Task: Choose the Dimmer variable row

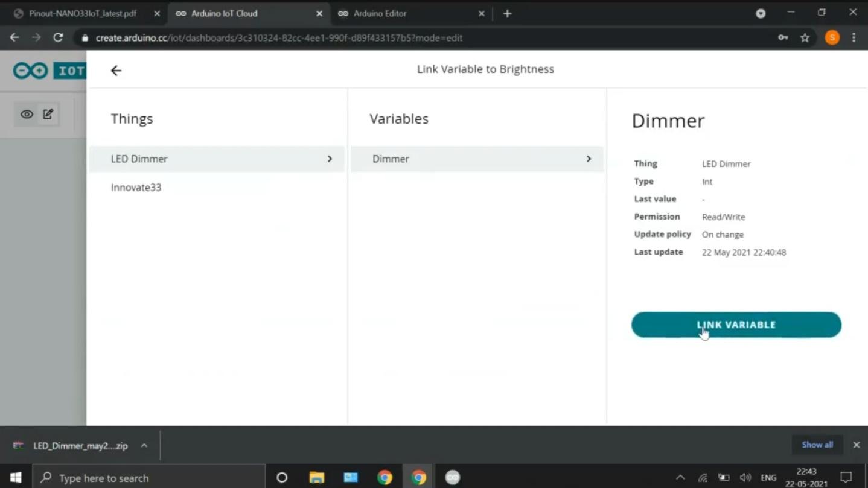Action: [x=477, y=159]
